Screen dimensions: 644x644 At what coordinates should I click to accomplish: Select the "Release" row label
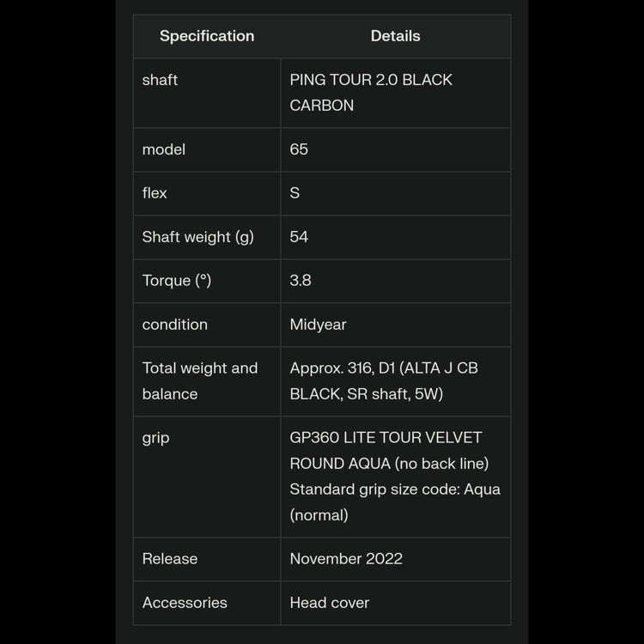(170, 559)
